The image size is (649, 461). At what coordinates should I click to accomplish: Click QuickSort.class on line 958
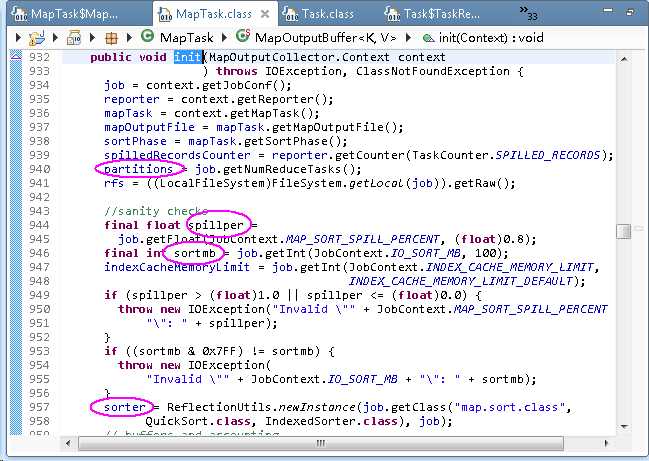198,421
